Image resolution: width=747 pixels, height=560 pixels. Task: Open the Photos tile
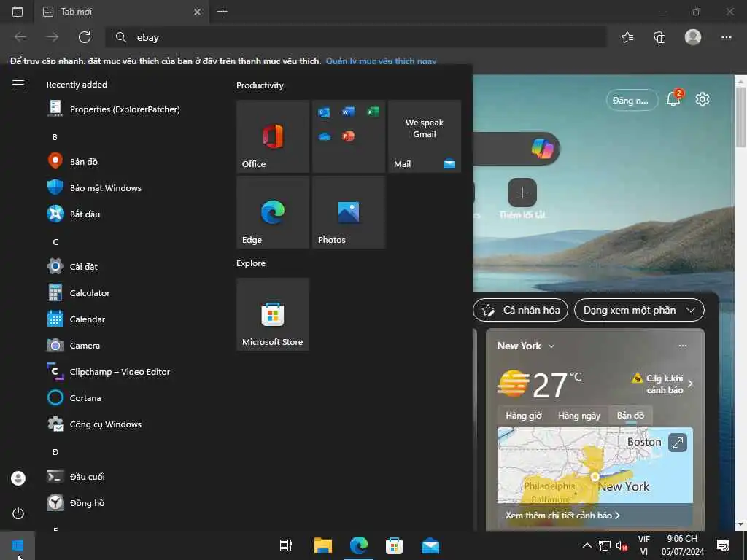[x=349, y=212]
